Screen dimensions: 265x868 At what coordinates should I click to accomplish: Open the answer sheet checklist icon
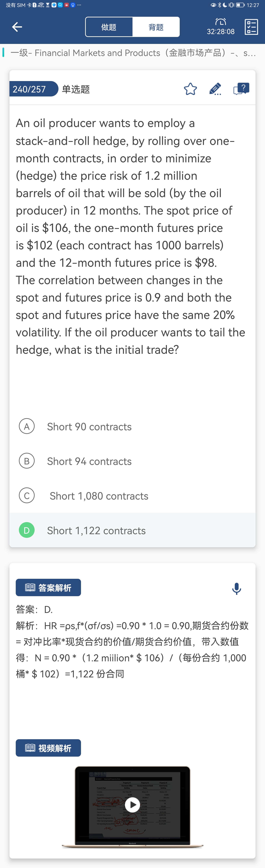[251, 27]
